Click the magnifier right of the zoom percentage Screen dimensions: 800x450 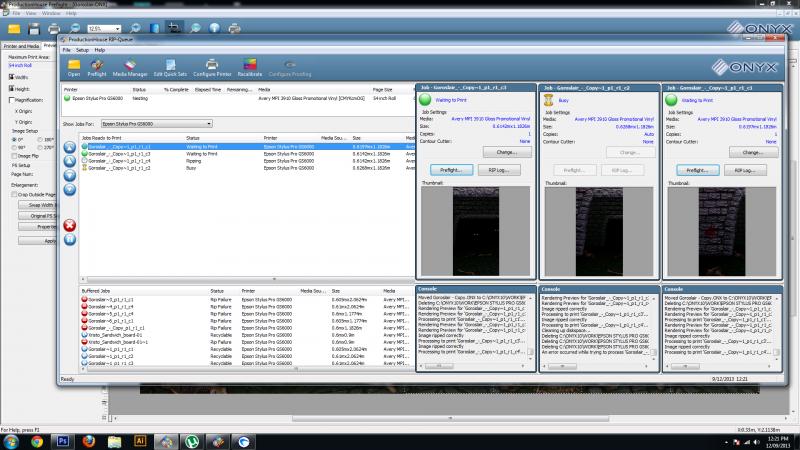point(135,28)
